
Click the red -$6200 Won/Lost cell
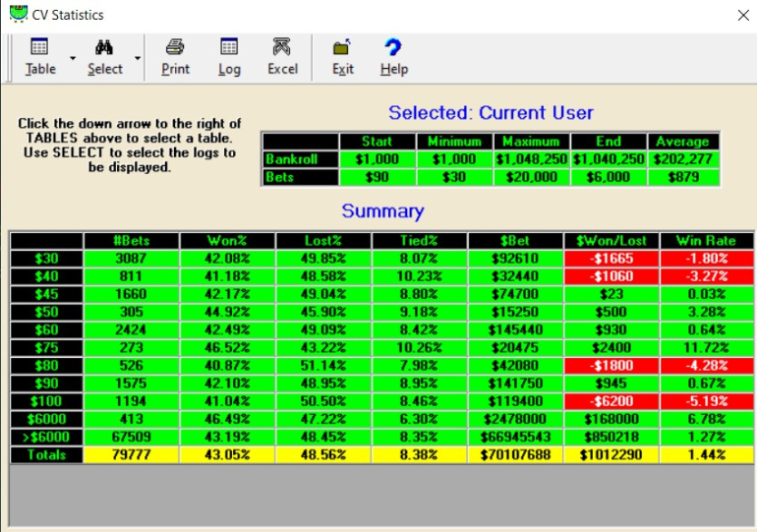click(x=611, y=402)
